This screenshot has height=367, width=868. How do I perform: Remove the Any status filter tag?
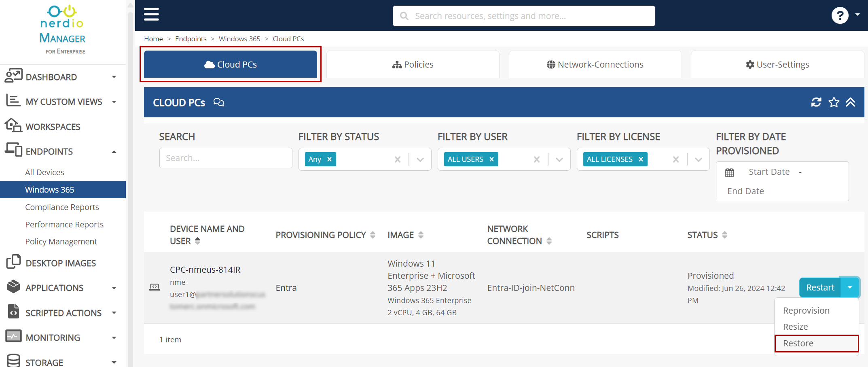pyautogui.click(x=330, y=159)
